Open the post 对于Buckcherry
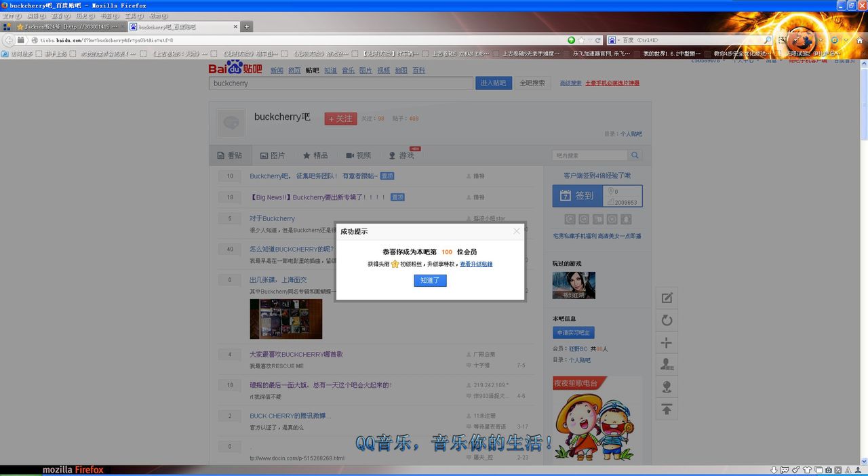This screenshot has height=476, width=868. tap(272, 218)
